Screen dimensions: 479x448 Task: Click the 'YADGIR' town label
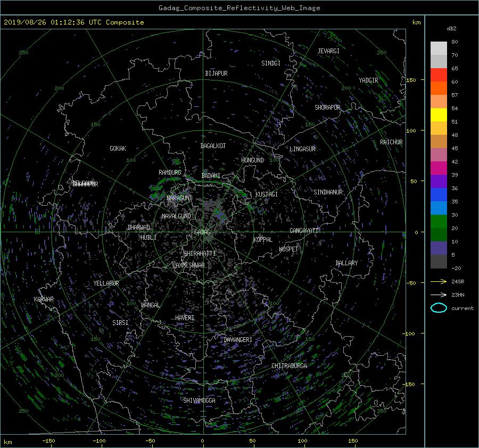[368, 80]
